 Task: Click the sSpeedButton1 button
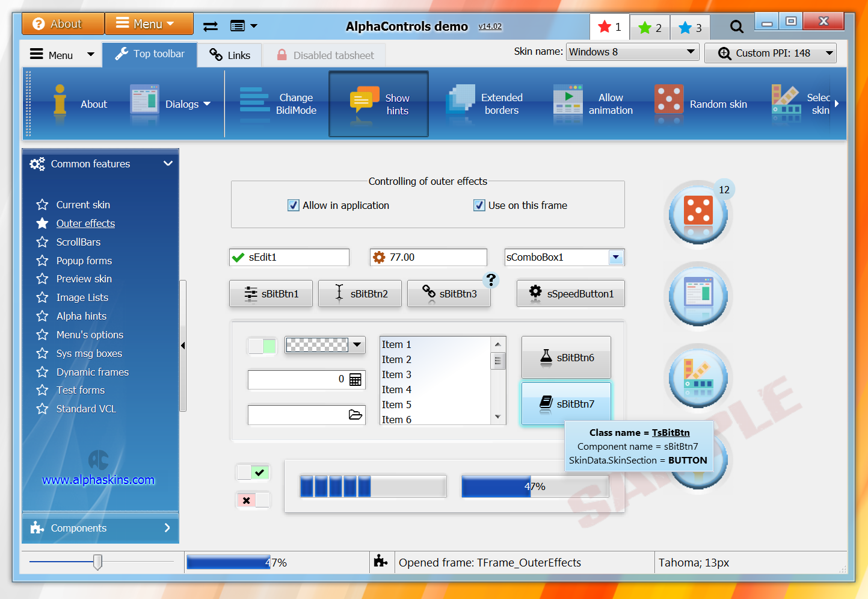pos(571,294)
